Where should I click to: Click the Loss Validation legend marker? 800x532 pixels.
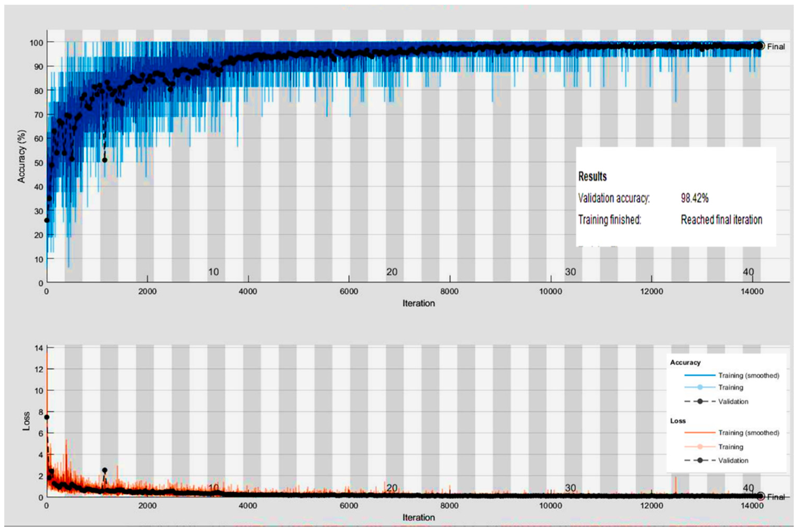700,460
